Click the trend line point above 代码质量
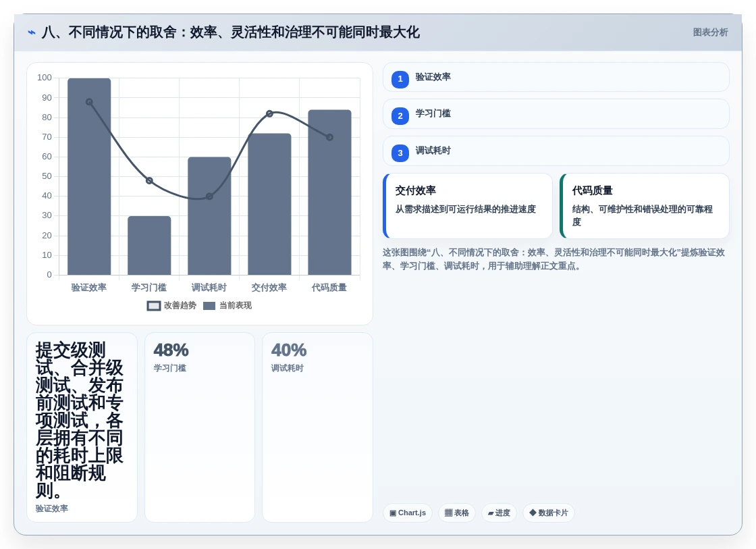The height and width of the screenshot is (549, 756). pyautogui.click(x=330, y=138)
